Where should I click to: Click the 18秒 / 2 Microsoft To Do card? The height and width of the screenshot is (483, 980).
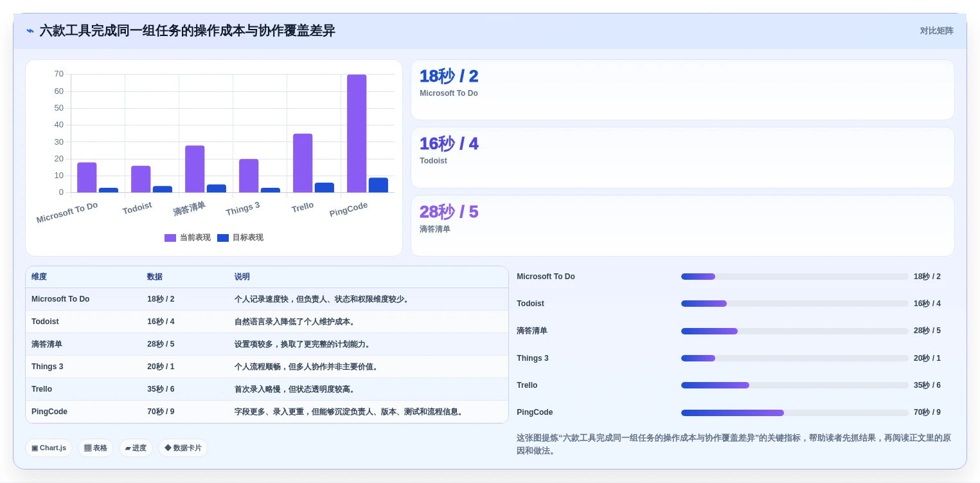tap(682, 90)
